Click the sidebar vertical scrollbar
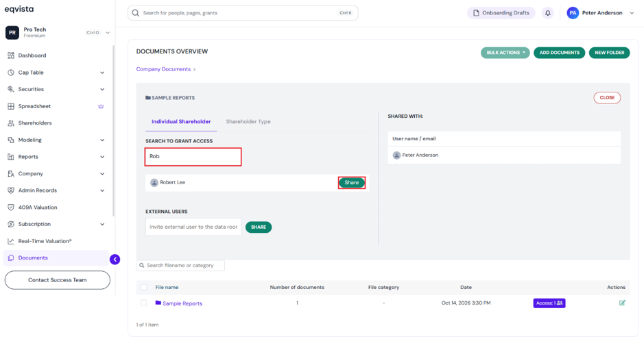644x339 pixels. 113,131
